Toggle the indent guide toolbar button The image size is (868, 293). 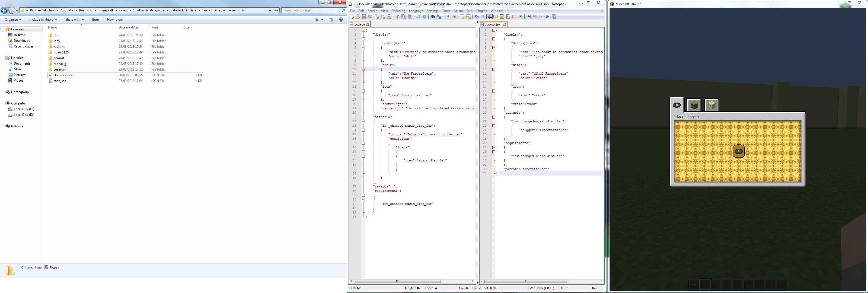coord(490,17)
